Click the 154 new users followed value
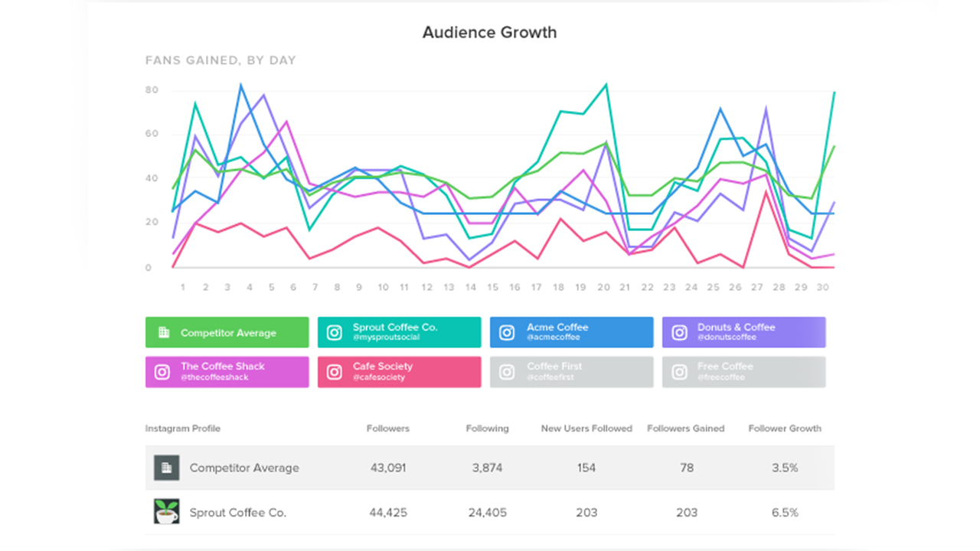The image size is (980, 551). (586, 468)
